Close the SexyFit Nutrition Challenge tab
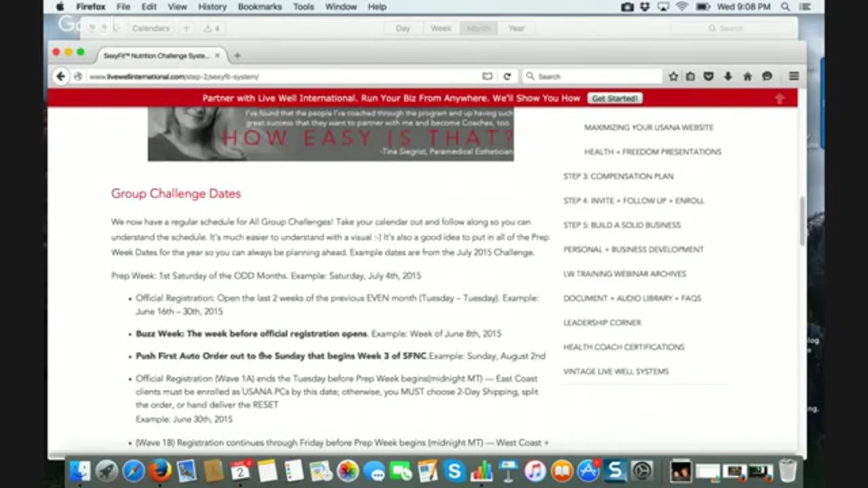The image size is (868, 488). (x=217, y=56)
